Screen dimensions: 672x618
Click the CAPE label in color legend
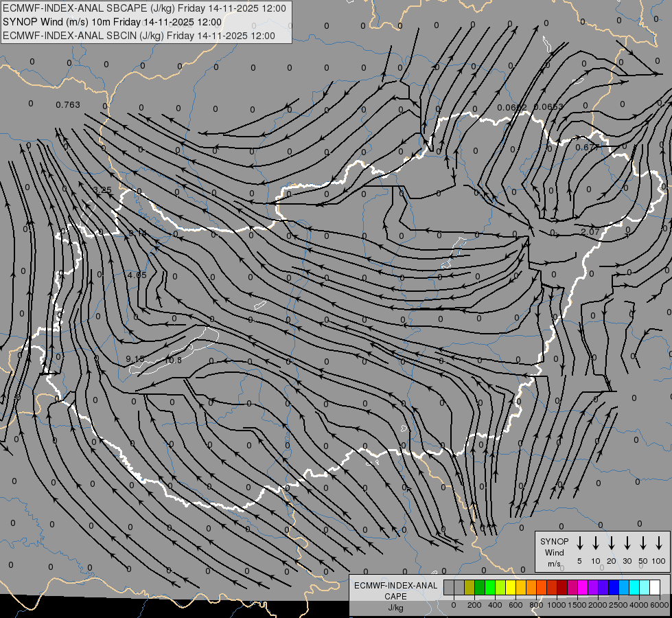[395, 597]
